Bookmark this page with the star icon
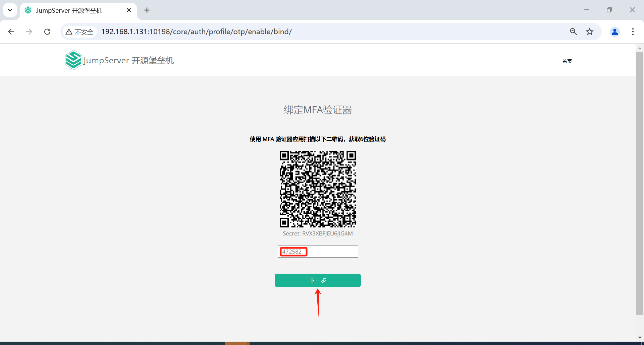Image resolution: width=644 pixels, height=345 pixels. coord(590,31)
